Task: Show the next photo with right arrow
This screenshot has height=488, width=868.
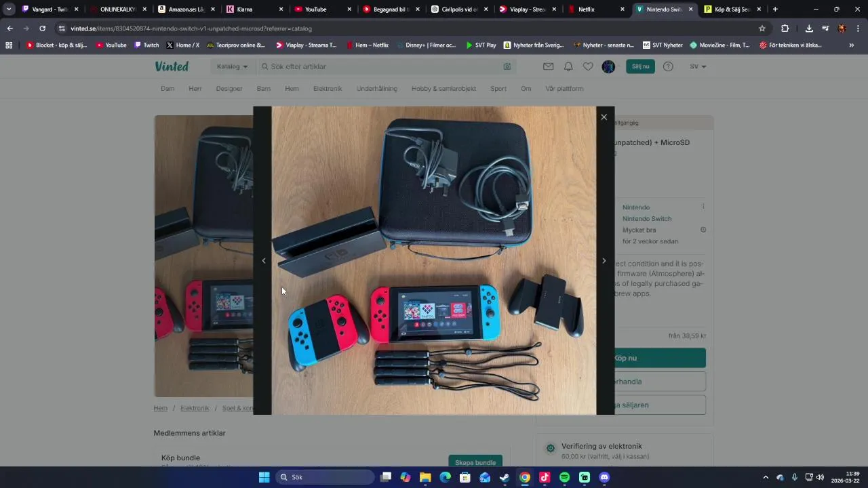Action: [604, 260]
